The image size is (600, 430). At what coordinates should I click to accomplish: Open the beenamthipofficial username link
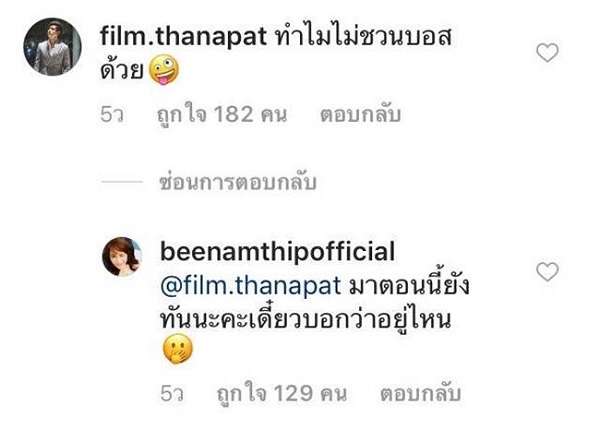coord(277,252)
